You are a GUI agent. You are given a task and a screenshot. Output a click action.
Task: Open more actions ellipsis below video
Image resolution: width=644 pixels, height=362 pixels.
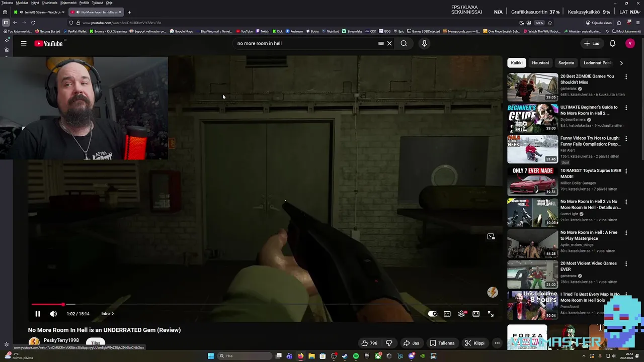(497, 343)
